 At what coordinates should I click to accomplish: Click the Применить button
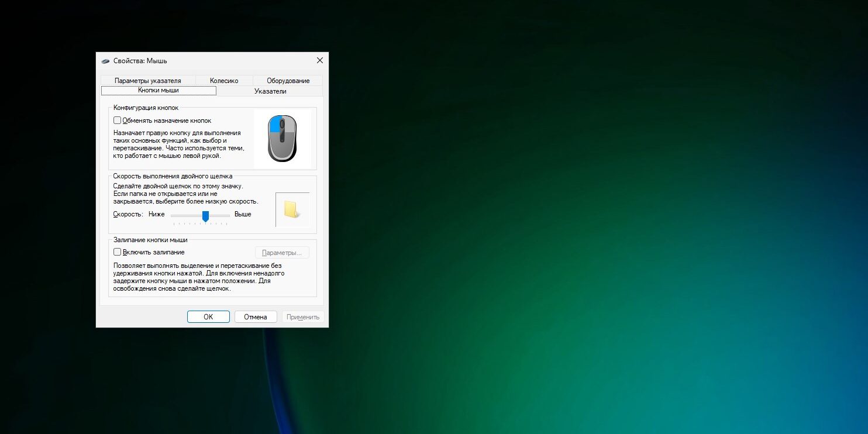coord(302,317)
